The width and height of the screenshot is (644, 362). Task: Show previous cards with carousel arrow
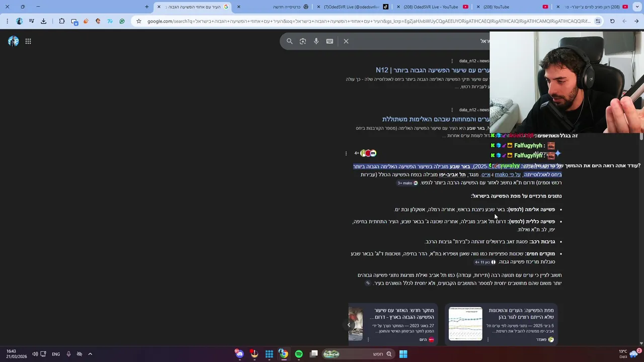pyautogui.click(x=349, y=325)
